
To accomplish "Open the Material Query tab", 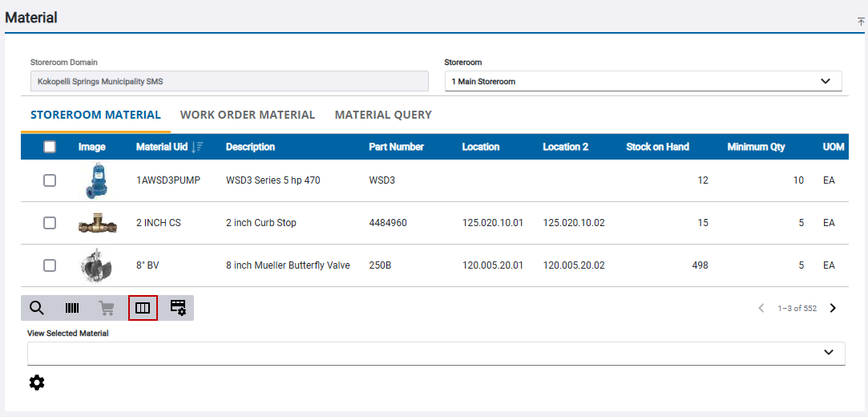I will (383, 115).
